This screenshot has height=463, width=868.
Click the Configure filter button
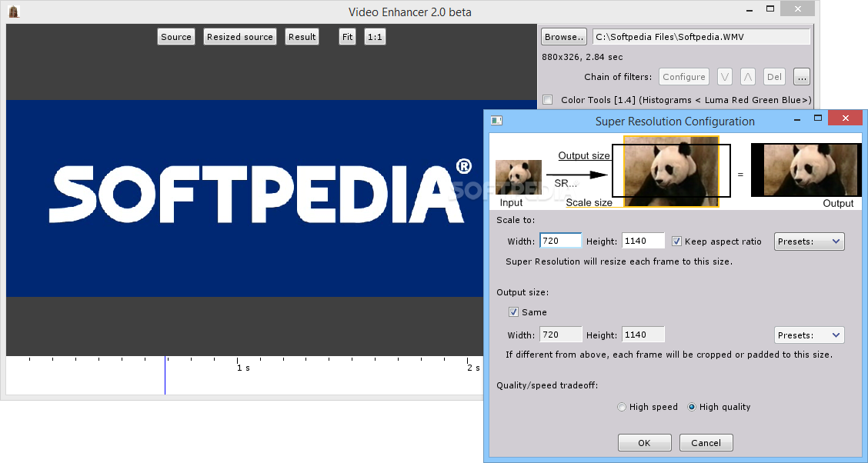coord(683,77)
